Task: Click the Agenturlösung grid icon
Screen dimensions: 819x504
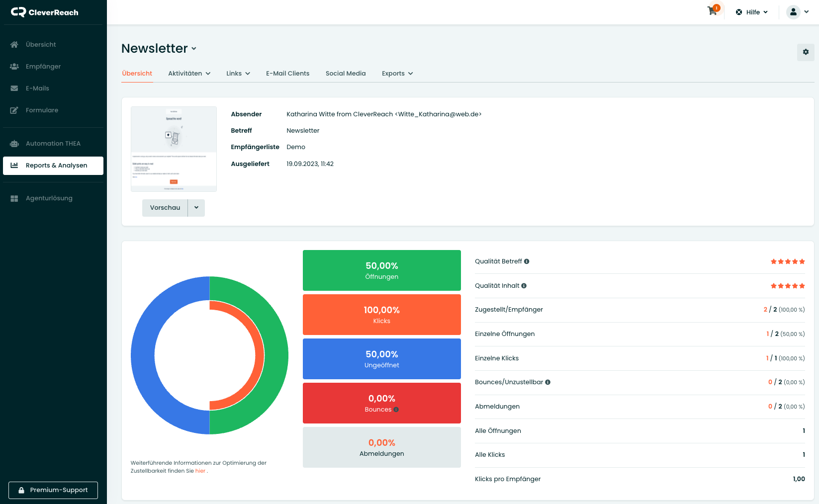Action: click(14, 198)
